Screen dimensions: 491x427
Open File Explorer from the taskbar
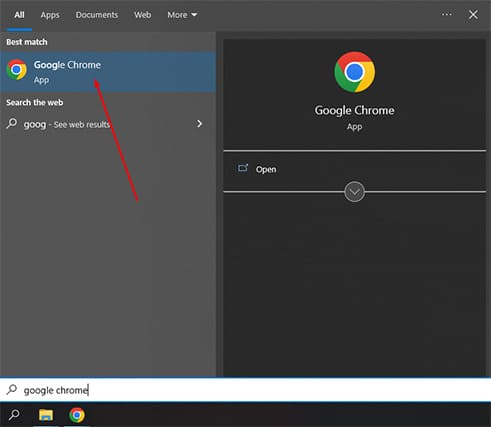click(46, 415)
